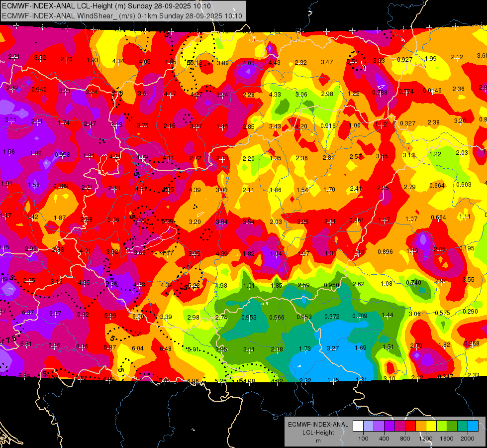Click the dark green legend swatch

[452, 426]
